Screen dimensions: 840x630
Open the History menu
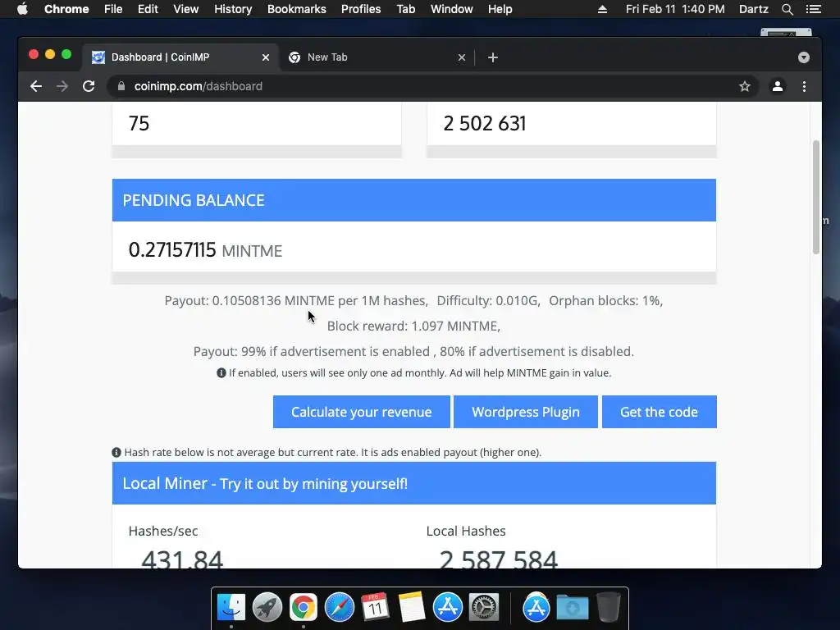[233, 9]
